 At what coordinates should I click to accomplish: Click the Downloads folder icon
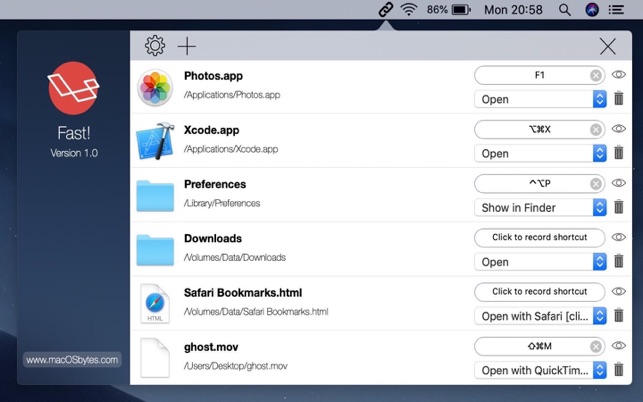click(155, 250)
